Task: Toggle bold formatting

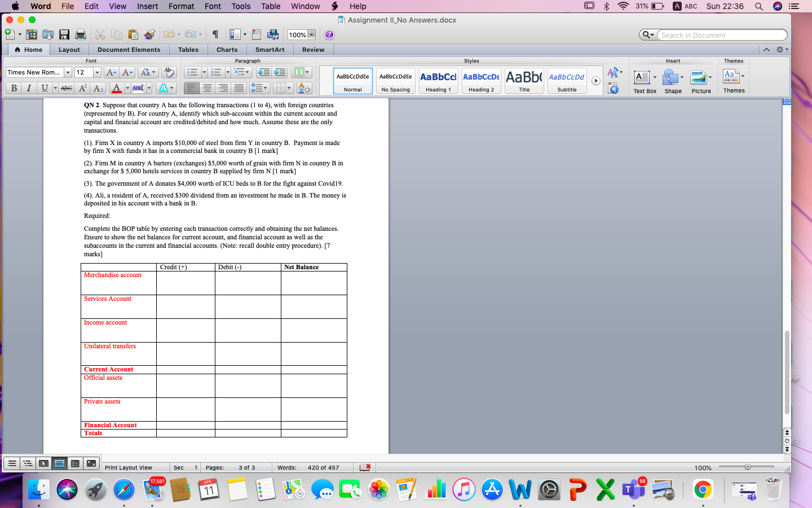Action: tap(12, 88)
